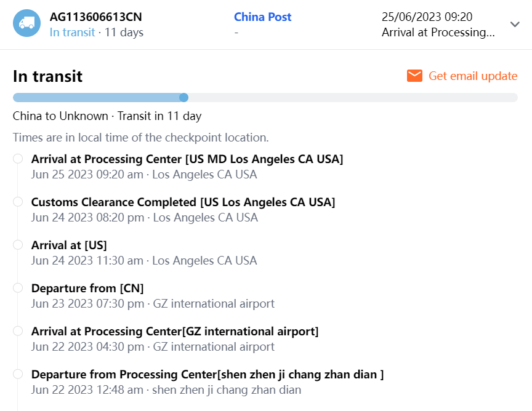532x411 pixels.
Task: Collapse tracking details with the chevron arrow
Action: (x=515, y=24)
